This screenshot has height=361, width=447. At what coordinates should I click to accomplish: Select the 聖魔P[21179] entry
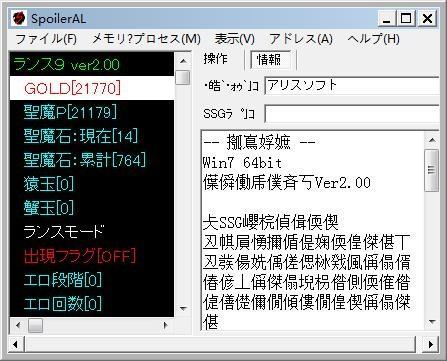click(92, 112)
